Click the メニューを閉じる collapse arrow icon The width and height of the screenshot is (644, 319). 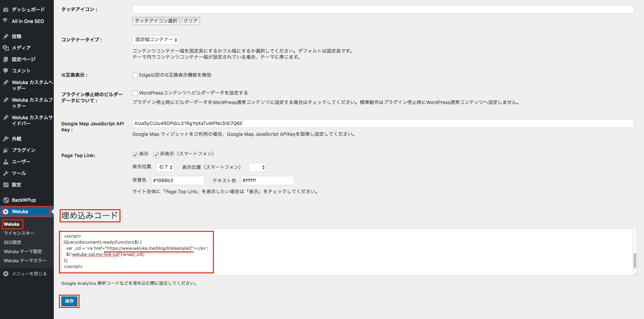pos(6,274)
